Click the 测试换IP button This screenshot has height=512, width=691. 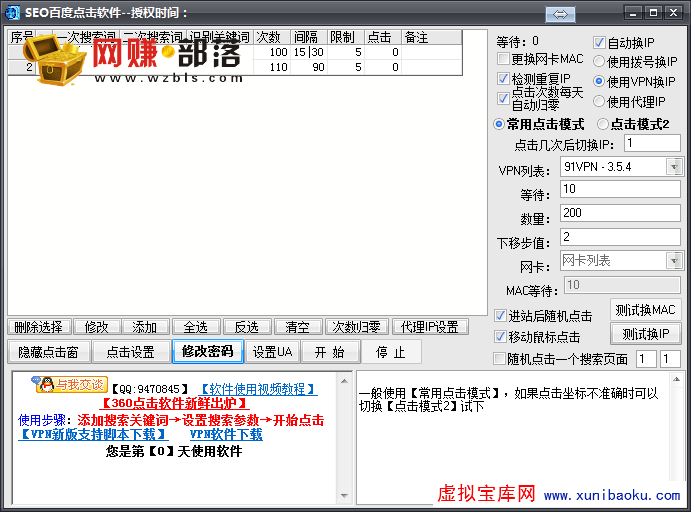(645, 334)
